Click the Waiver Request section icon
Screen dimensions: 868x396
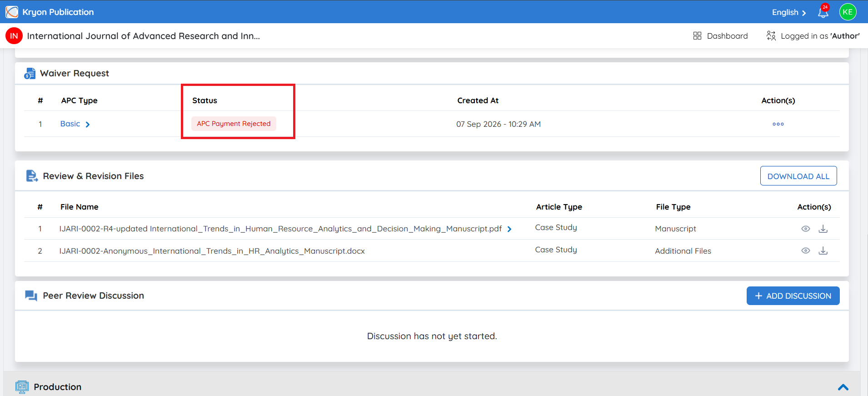(x=30, y=73)
